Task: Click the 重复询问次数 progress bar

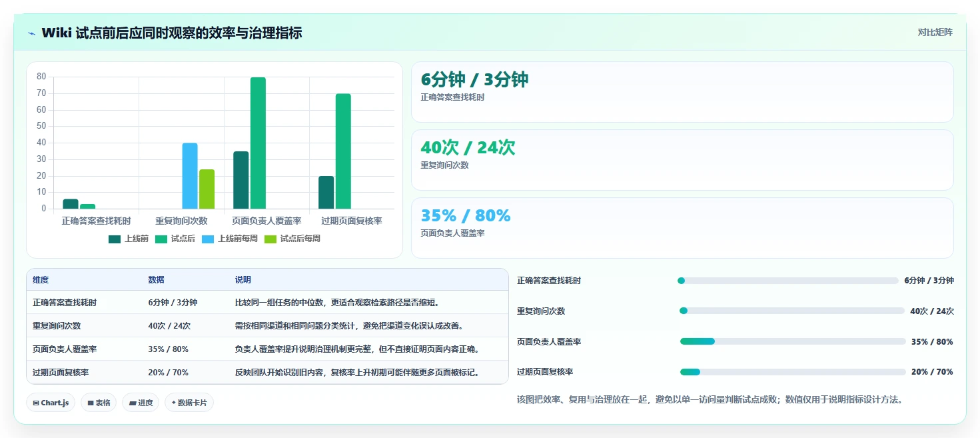Action: click(792, 311)
